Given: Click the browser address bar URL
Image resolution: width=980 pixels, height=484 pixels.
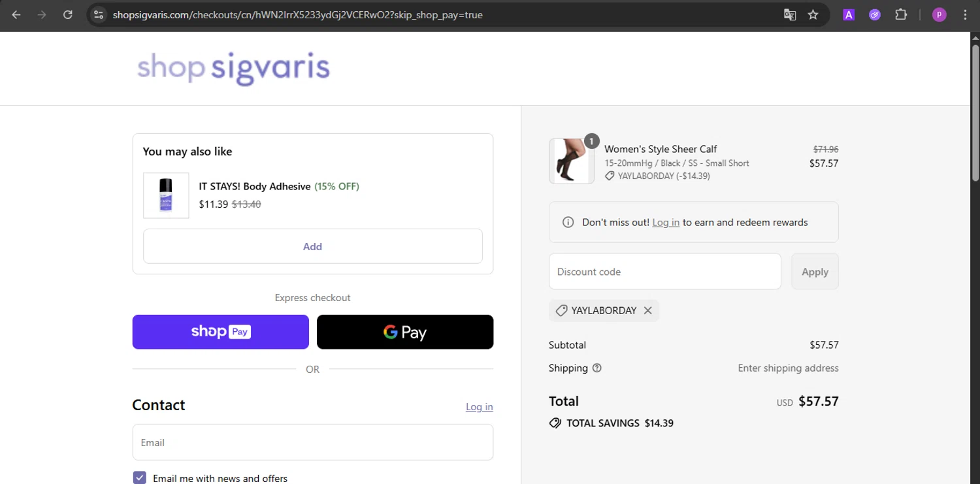Looking at the screenshot, I should click(x=297, y=14).
